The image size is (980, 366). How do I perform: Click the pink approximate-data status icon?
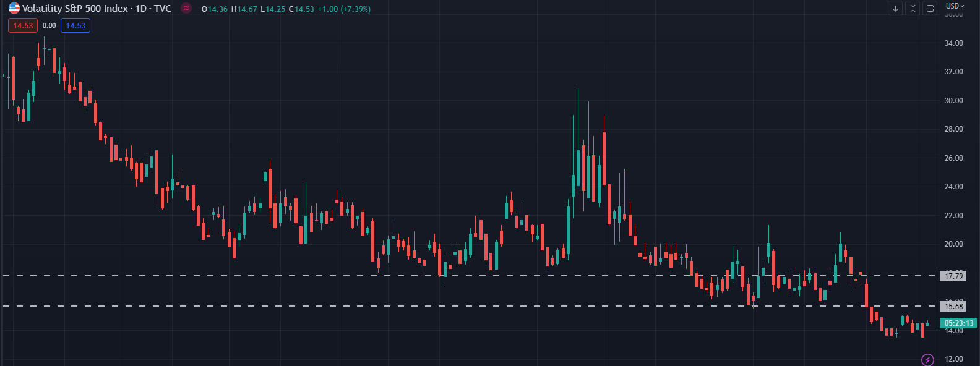[x=186, y=9]
